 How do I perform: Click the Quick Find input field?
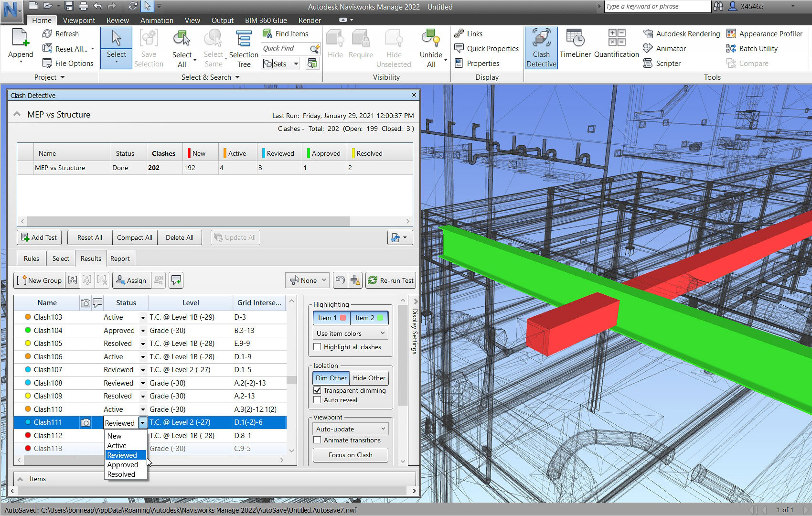click(x=285, y=48)
